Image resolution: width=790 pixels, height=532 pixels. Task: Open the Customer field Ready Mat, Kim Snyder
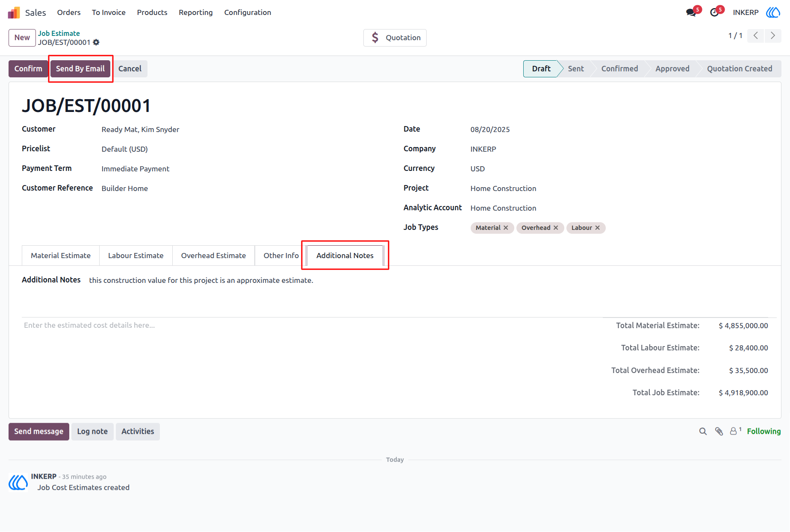(140, 129)
